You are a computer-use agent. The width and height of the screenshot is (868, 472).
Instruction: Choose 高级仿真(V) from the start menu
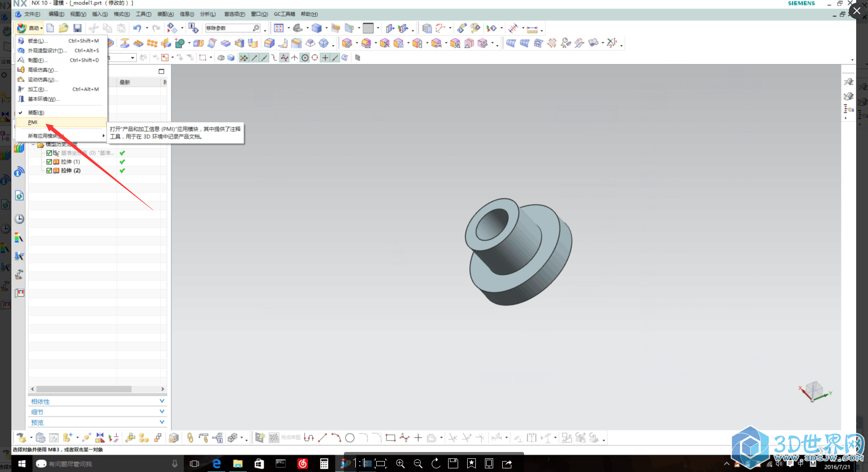tap(61, 70)
